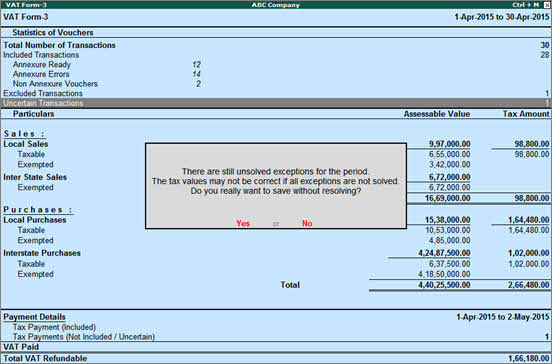Confirm saving with the Yes option
This screenshot has width=552, height=364.
point(243,224)
